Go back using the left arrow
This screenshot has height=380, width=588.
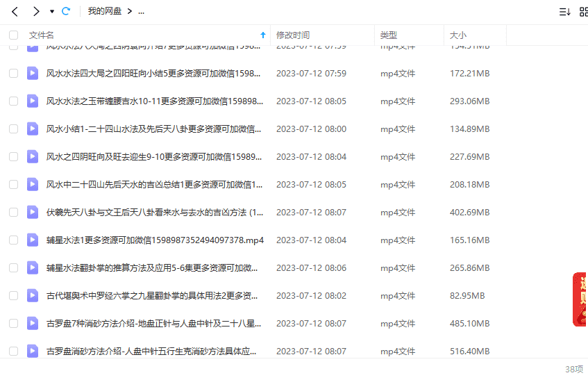[15, 11]
